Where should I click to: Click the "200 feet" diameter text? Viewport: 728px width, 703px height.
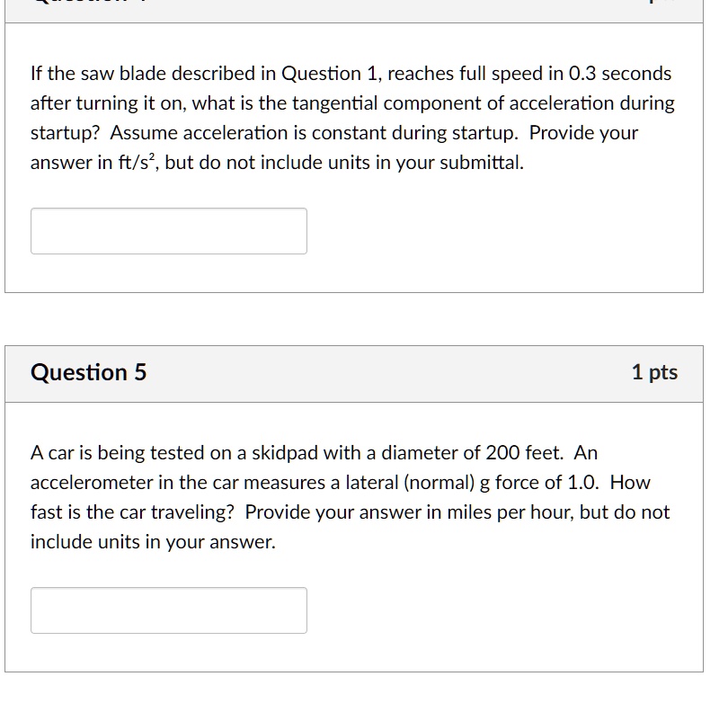click(523, 452)
